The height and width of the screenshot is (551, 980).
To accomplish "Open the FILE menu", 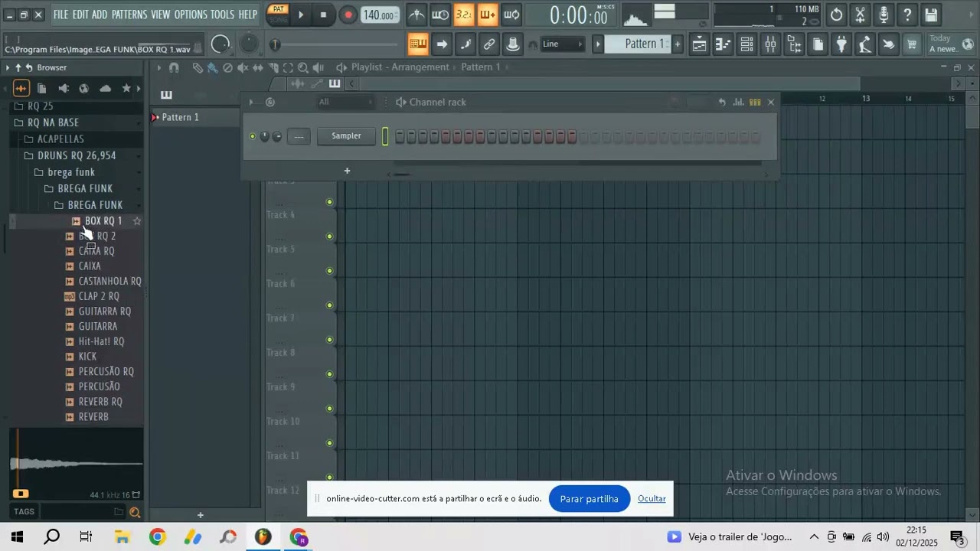I will tap(60, 15).
